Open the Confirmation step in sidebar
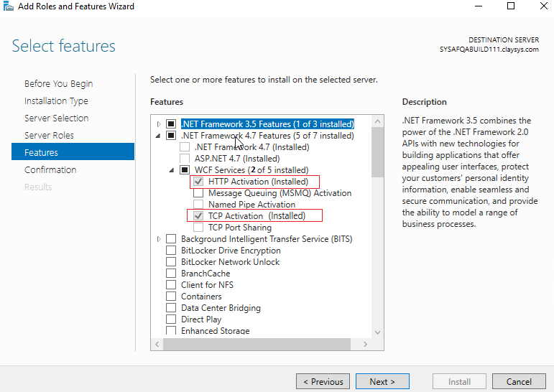The image size is (554, 392). [x=50, y=170]
